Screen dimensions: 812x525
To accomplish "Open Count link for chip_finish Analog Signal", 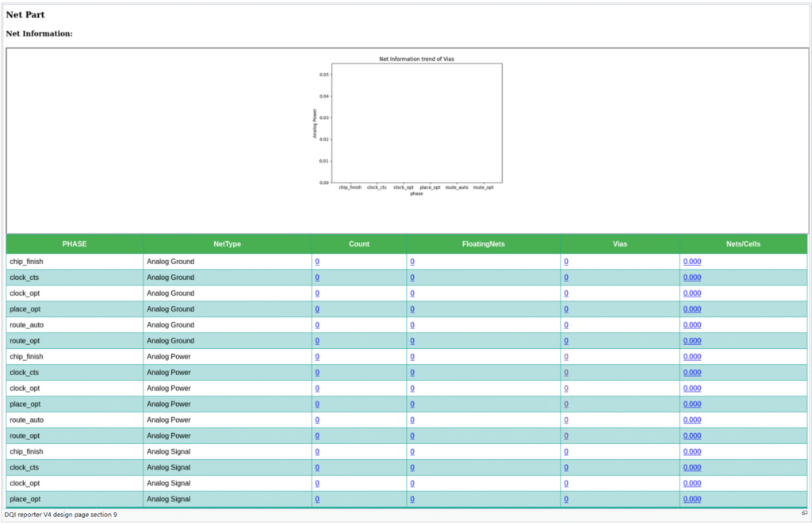I will [317, 452].
